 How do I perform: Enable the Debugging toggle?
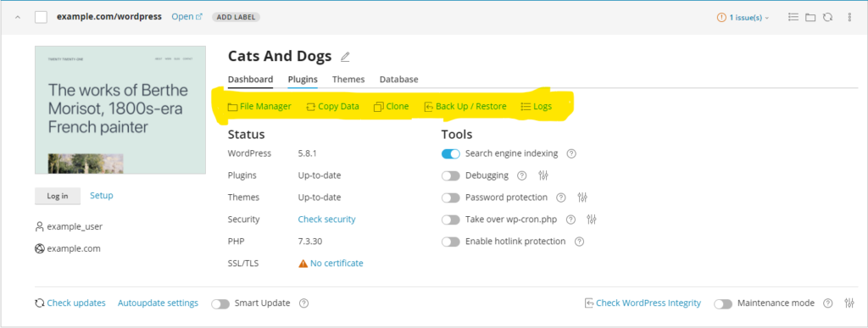coord(451,175)
